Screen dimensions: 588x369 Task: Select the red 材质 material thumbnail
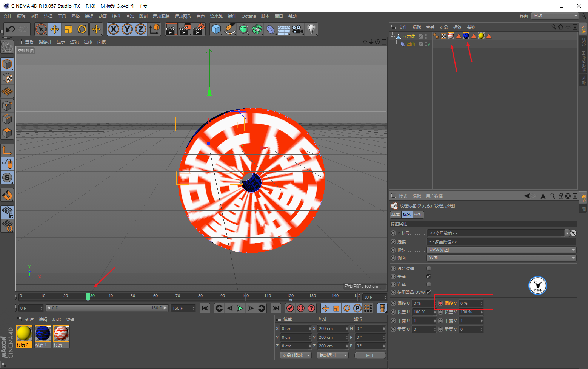pyautogui.click(x=61, y=334)
